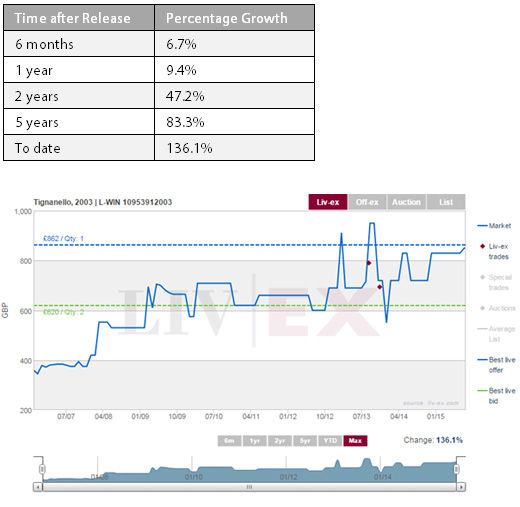Click the left scrollbar arrow
The width and height of the screenshot is (520, 507).
pos(38,487)
